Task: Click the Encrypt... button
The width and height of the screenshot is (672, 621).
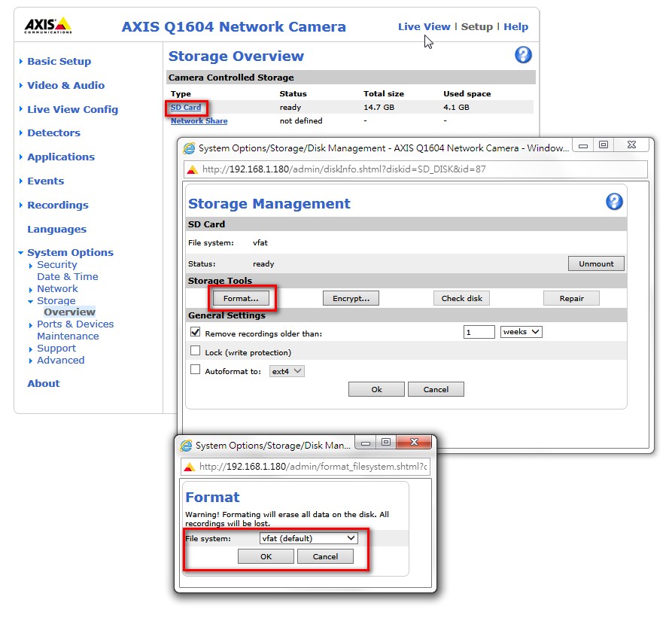Action: (x=351, y=298)
